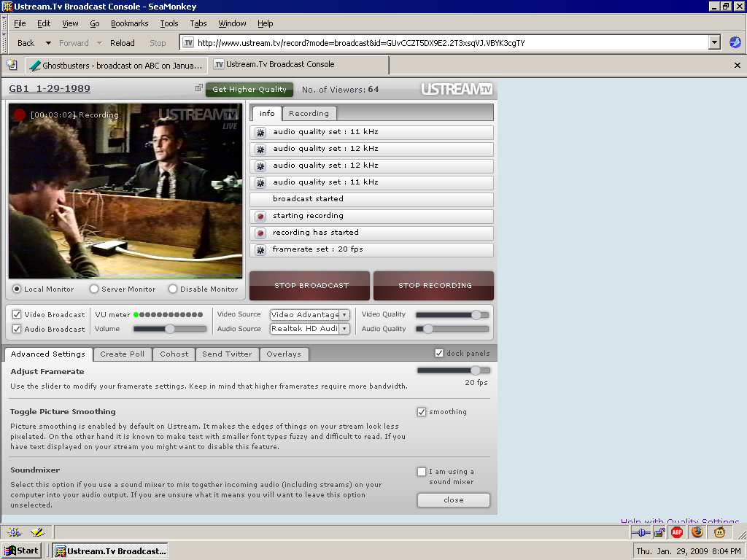747x560 pixels.
Task: Open the Help menu
Action: pos(266,23)
